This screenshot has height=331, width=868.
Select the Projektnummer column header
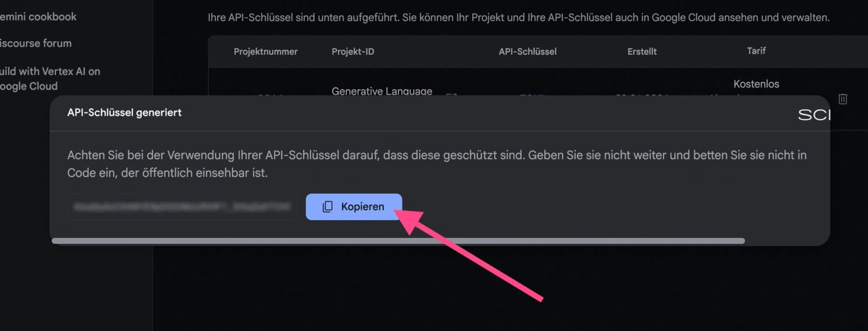pyautogui.click(x=265, y=52)
